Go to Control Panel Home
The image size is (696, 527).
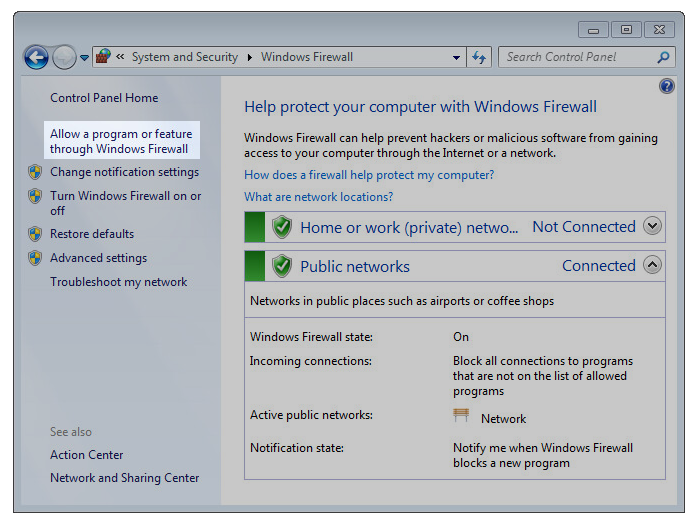pyautogui.click(x=104, y=98)
